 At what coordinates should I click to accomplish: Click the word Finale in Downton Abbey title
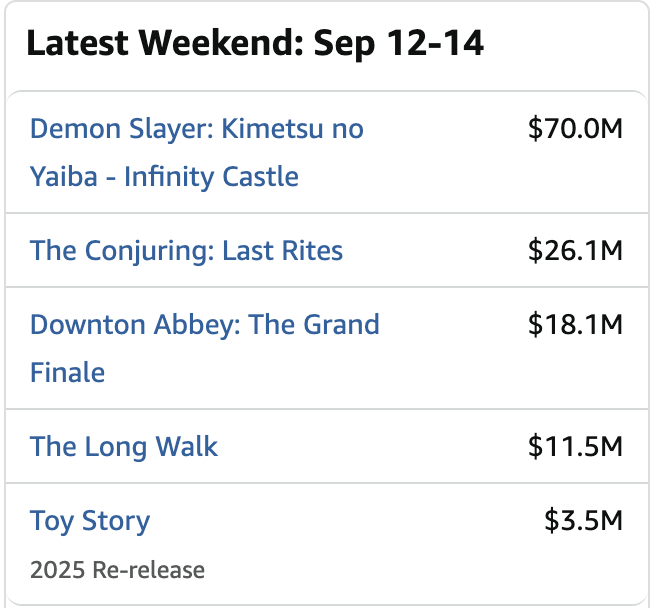[67, 373]
